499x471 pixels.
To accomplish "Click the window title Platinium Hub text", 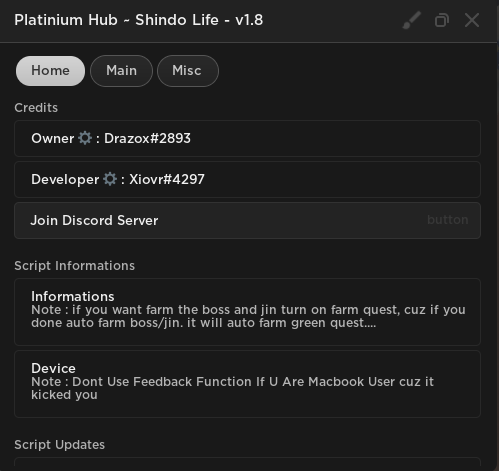I will [x=139, y=20].
